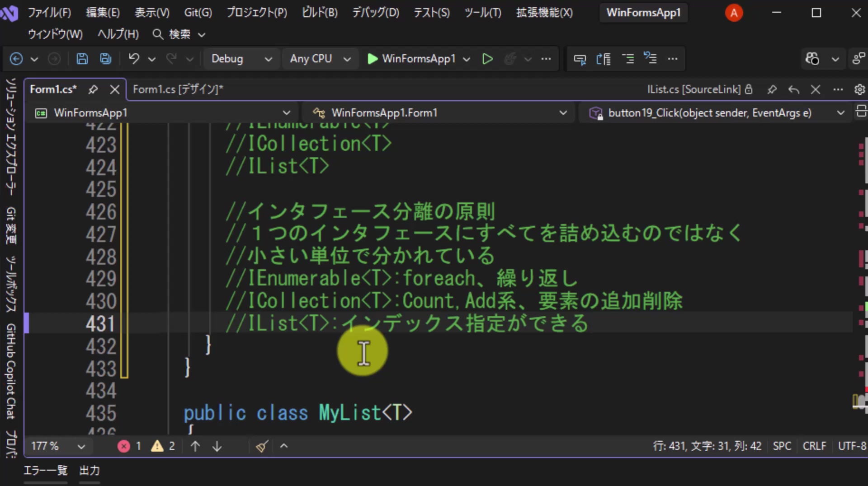Save the current file with Save icon

[82, 59]
